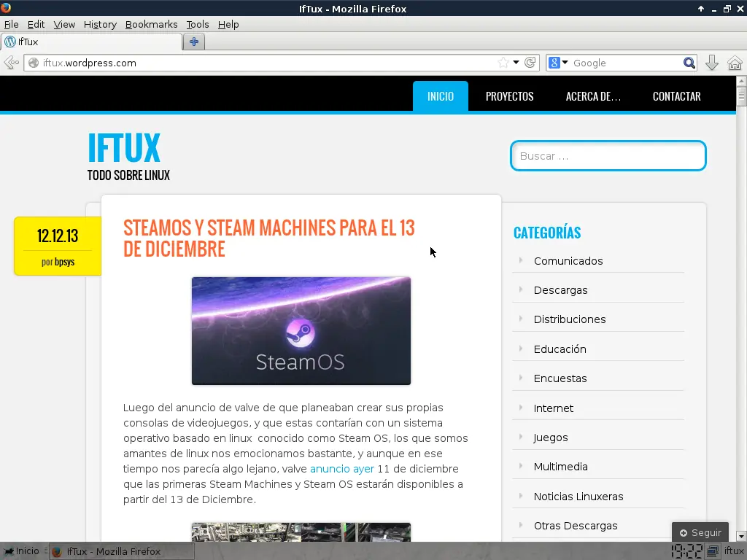Click the Buscar search field on the blog
Image resolution: width=747 pixels, height=560 pixels.
[608, 156]
